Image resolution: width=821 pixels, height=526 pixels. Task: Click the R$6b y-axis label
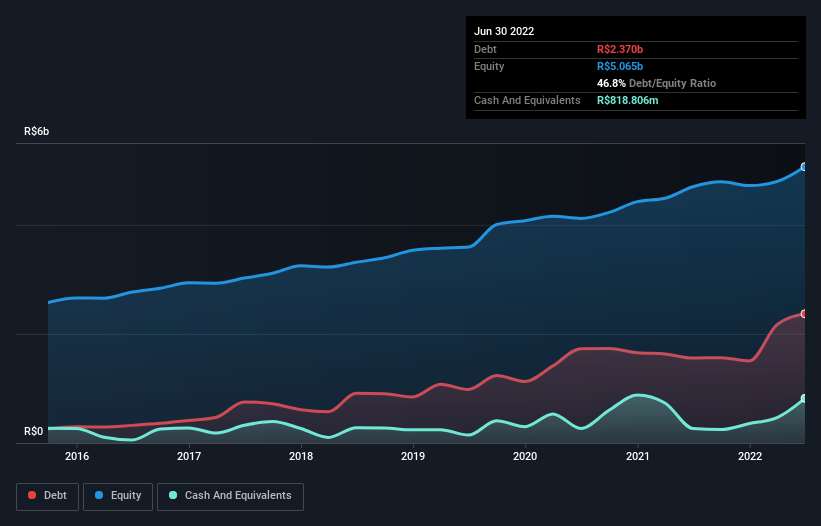pos(37,131)
